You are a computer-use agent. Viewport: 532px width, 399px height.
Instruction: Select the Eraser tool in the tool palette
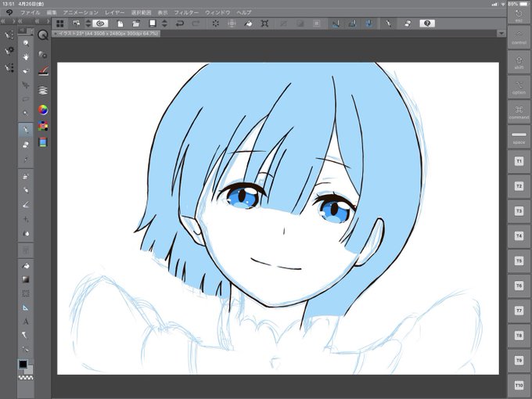pyautogui.click(x=26, y=145)
